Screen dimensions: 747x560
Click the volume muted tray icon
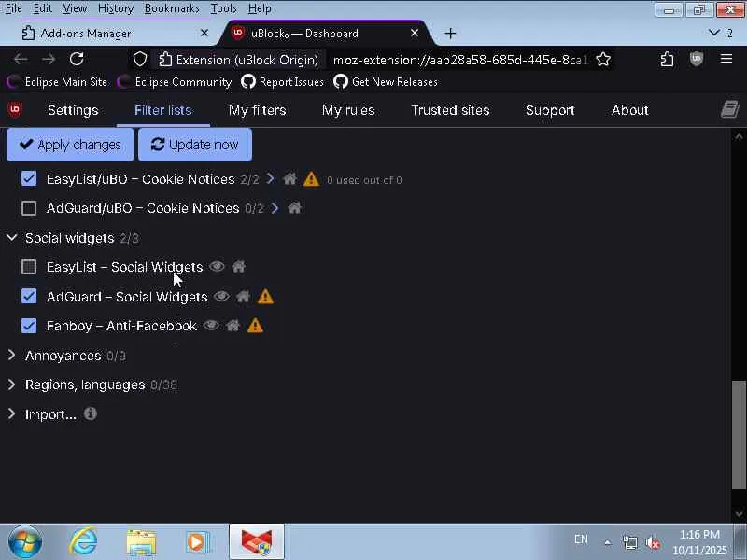653,542
